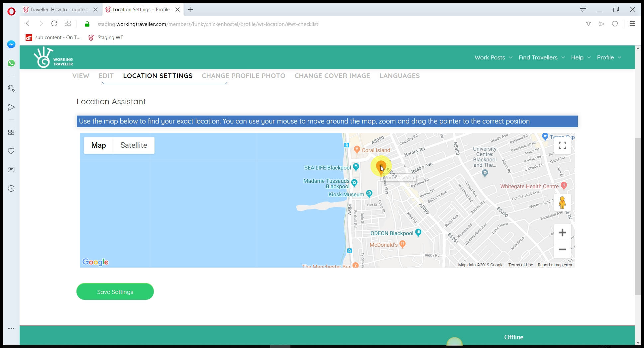
Task: Open the CHANGE COVER IMAGE tab
Action: (x=332, y=76)
